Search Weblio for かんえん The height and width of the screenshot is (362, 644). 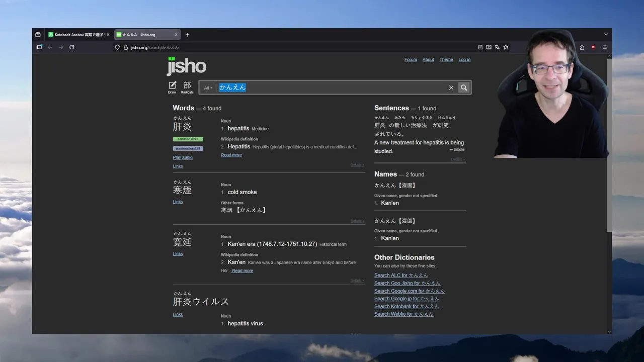(404, 314)
